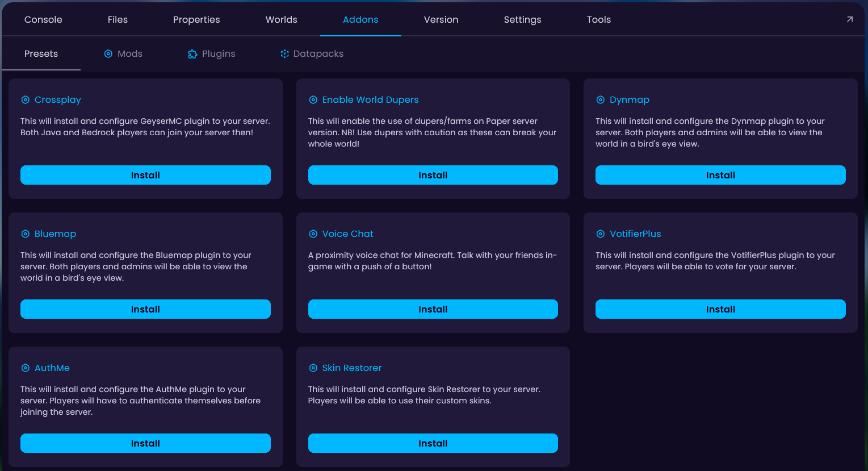
Task: Click the hexagon icon beside Skin Restorer
Action: [x=313, y=368]
